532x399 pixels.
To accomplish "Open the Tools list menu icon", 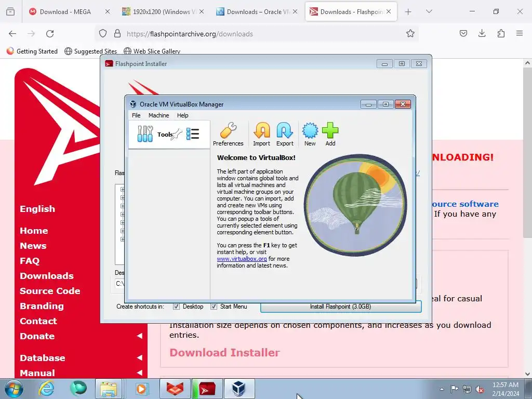I will coord(193,134).
